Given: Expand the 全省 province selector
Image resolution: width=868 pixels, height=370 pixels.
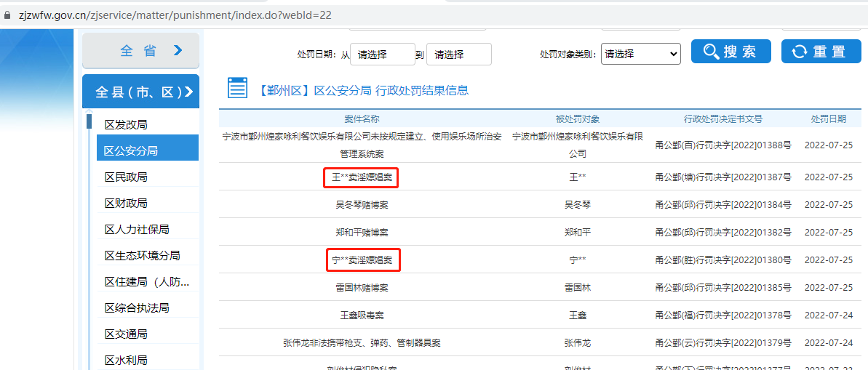Looking at the screenshot, I should [140, 50].
